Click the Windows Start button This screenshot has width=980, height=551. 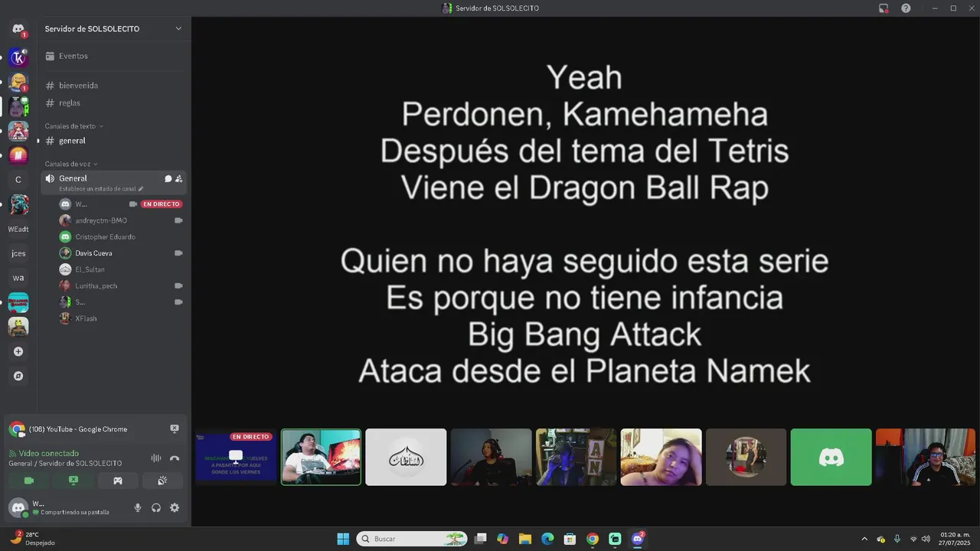[343, 539]
